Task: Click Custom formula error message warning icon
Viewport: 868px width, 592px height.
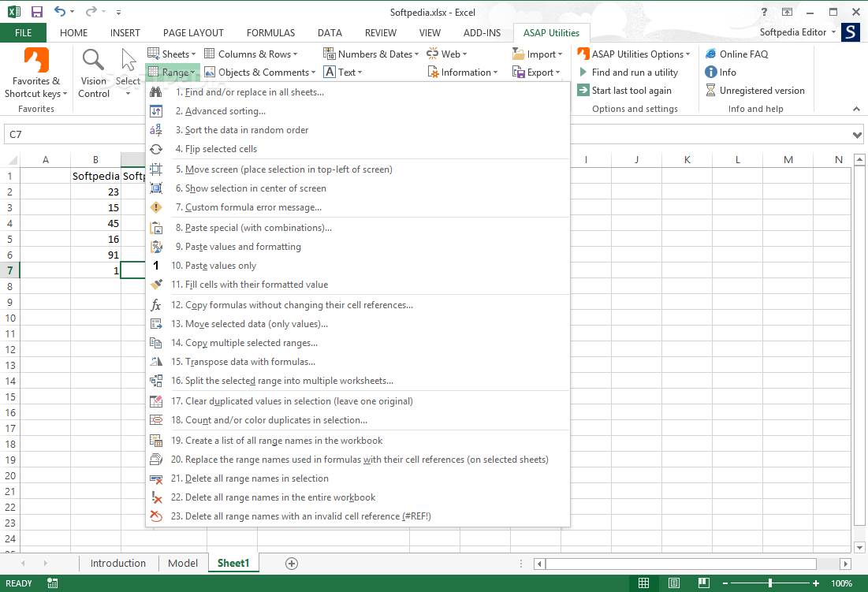Action: pos(156,207)
